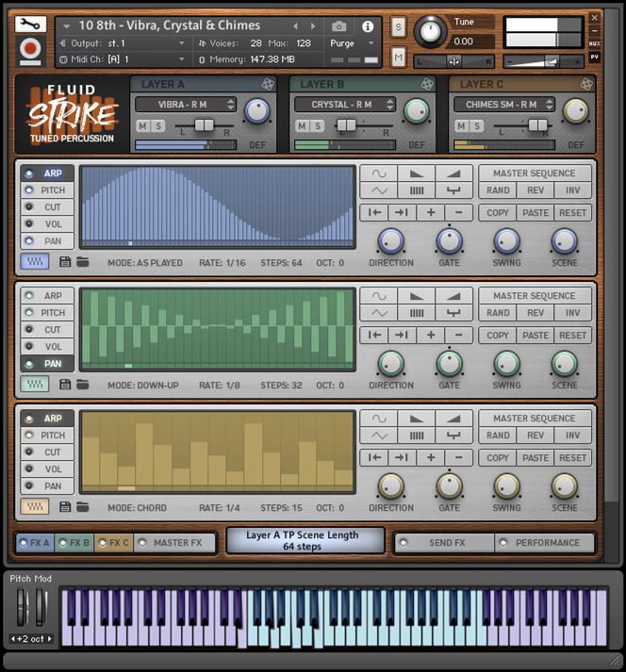Randomize Layer C with dice icon
Viewport: 626px width, 672px height.
(x=586, y=84)
